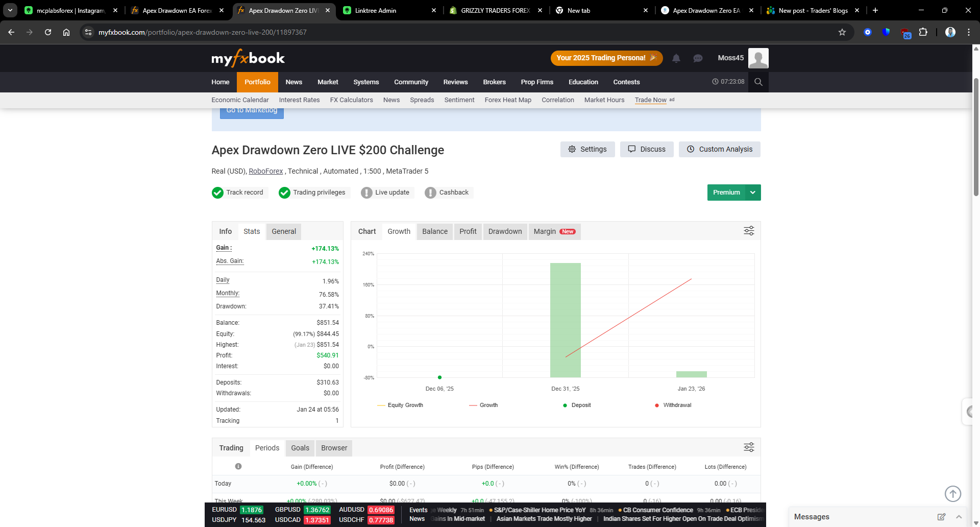The width and height of the screenshot is (980, 527).
Task: Click the Settings button
Action: (587, 149)
